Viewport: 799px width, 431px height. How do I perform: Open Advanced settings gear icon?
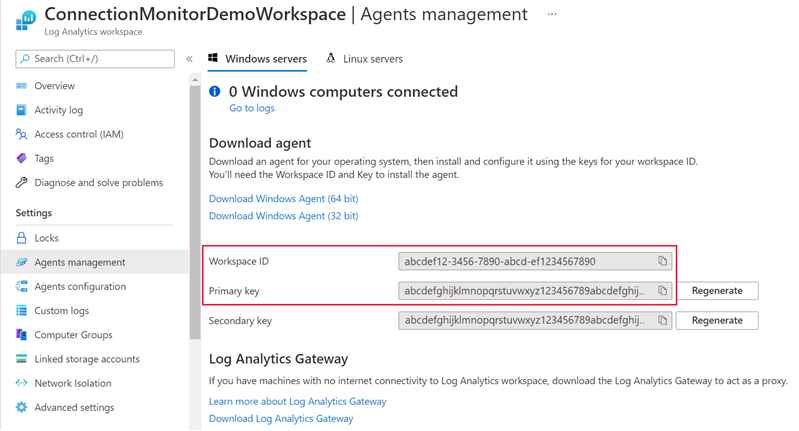coord(22,407)
